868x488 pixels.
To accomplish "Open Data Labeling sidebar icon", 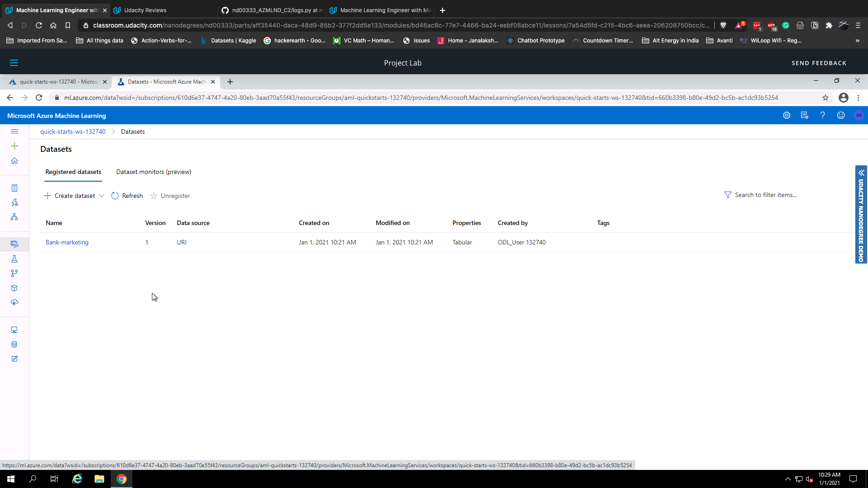I will pos(14,359).
